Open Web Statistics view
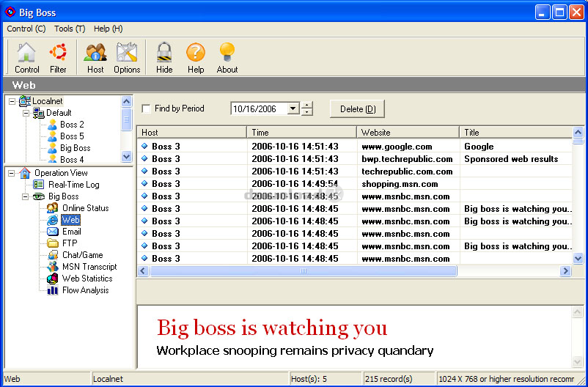Screen dimensions: 588x387 click(87, 279)
